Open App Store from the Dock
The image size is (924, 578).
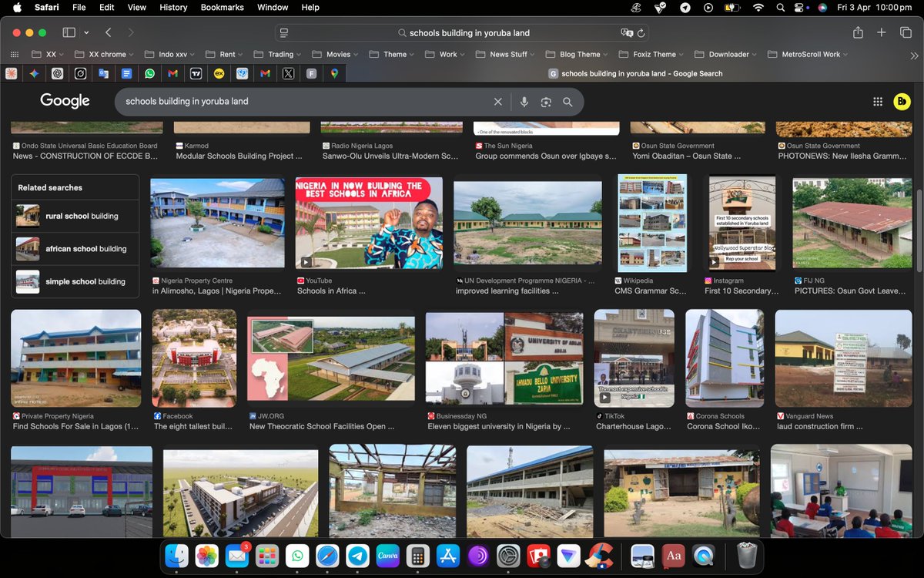pos(448,555)
